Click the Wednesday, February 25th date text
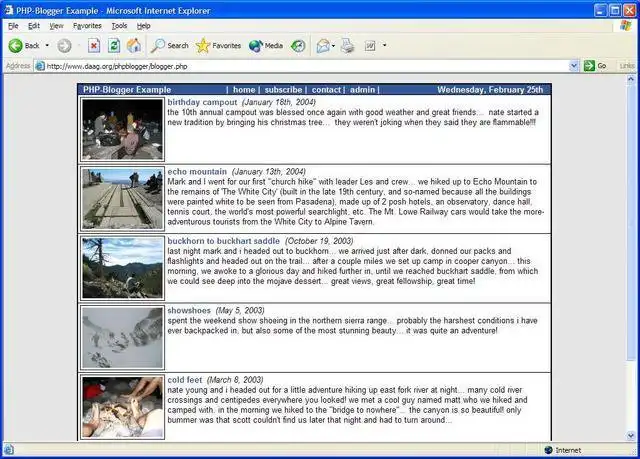The width and height of the screenshot is (640, 459). tap(490, 90)
